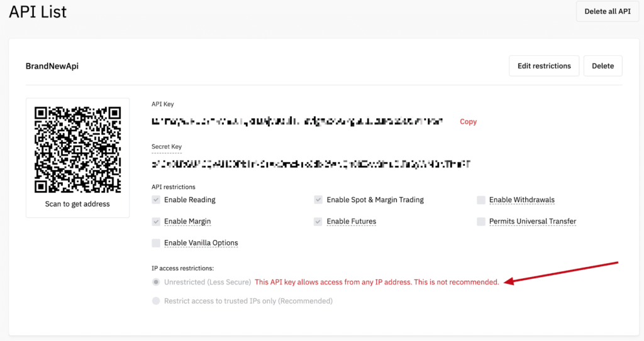This screenshot has height=341, width=644.
Task: Toggle the Enable Futures checkbox
Action: point(319,221)
